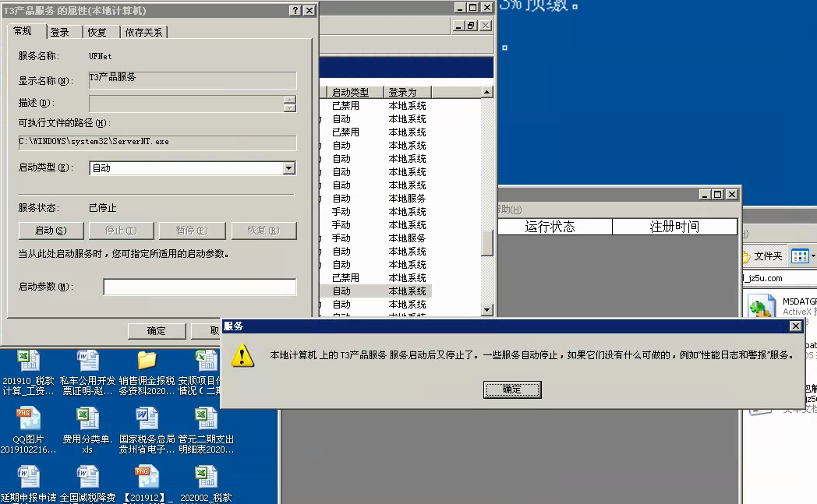Screen dimensions: 817x504
Task: Click the 注册时间 column header
Action: [x=675, y=227]
